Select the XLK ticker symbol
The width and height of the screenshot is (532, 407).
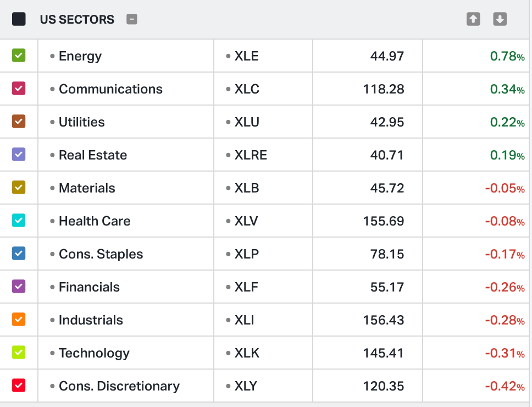click(x=246, y=353)
